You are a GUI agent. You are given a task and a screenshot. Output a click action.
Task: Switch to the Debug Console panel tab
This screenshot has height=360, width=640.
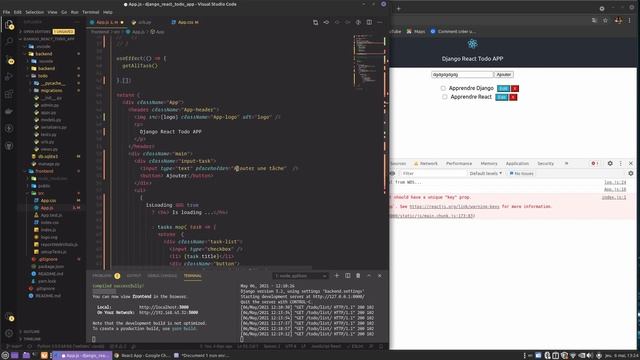coord(162,276)
